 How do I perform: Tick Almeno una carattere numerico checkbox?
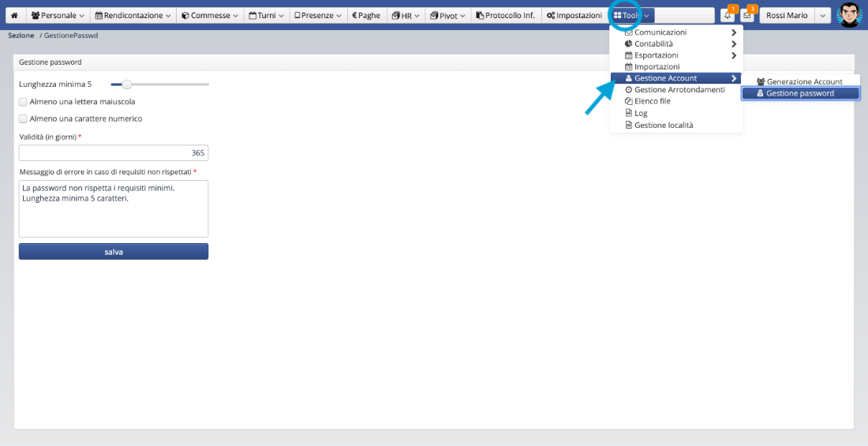pyautogui.click(x=23, y=118)
